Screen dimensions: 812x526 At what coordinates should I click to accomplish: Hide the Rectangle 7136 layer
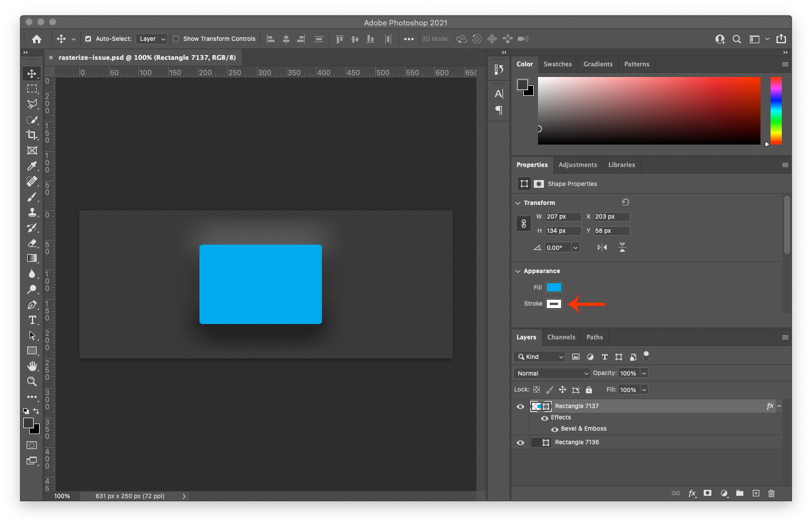tap(520, 442)
